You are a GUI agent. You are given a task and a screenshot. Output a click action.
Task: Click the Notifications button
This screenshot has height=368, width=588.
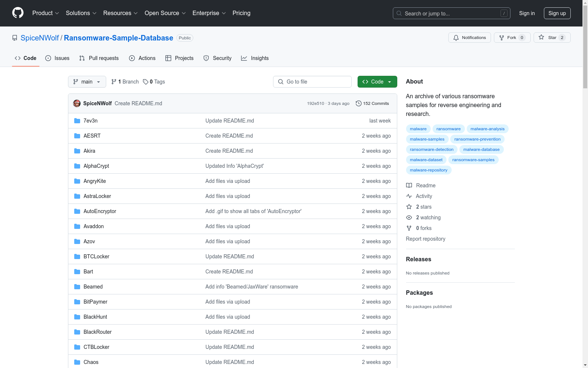pyautogui.click(x=470, y=38)
